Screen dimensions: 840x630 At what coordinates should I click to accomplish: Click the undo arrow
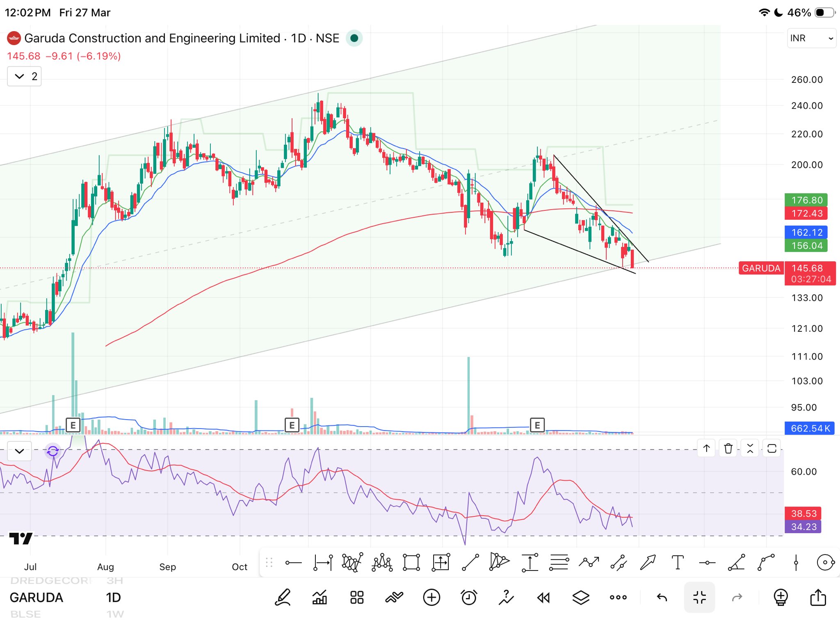coord(662,598)
